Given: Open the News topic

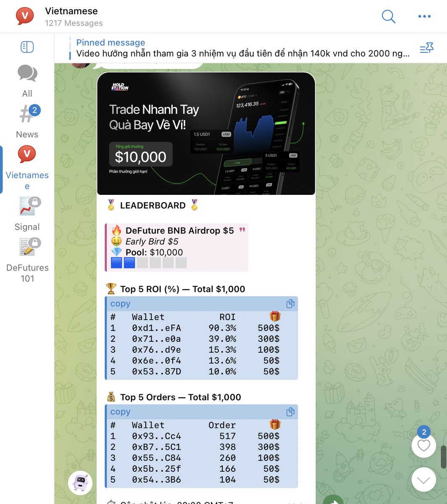Looking at the screenshot, I should point(27,122).
